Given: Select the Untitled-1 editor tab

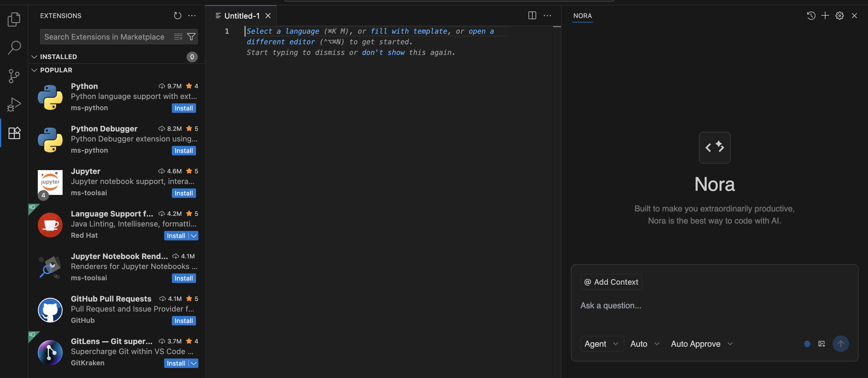Looking at the screenshot, I should (x=242, y=16).
